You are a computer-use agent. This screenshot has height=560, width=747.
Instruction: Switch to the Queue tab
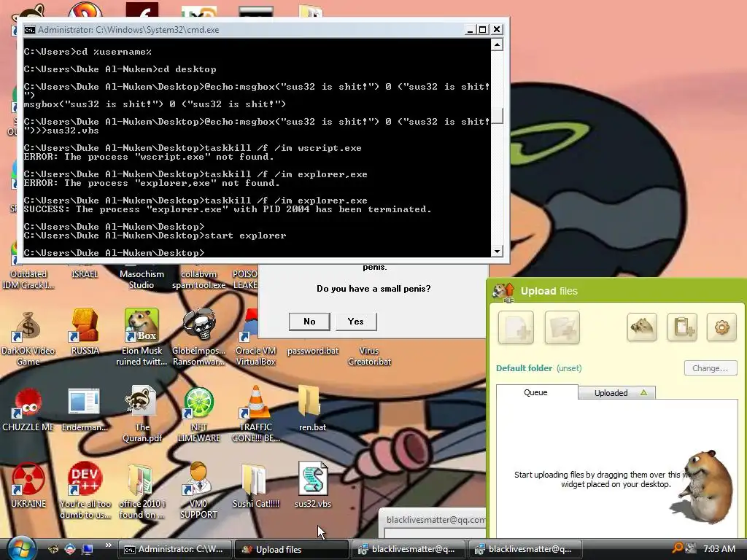(536, 392)
